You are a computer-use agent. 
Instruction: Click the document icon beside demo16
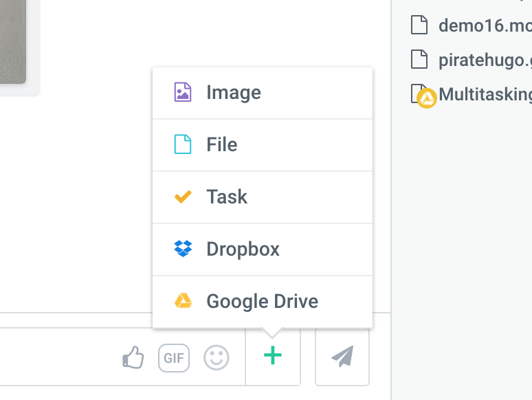pyautogui.click(x=419, y=25)
